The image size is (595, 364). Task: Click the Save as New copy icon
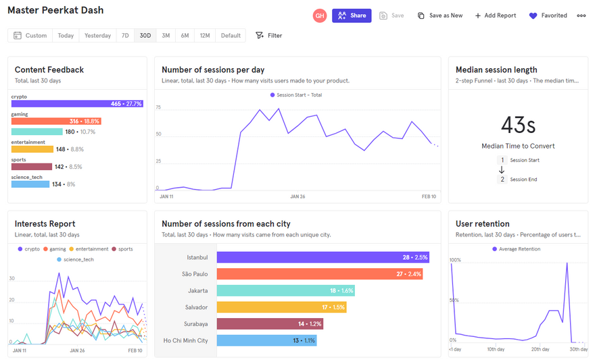[421, 16]
